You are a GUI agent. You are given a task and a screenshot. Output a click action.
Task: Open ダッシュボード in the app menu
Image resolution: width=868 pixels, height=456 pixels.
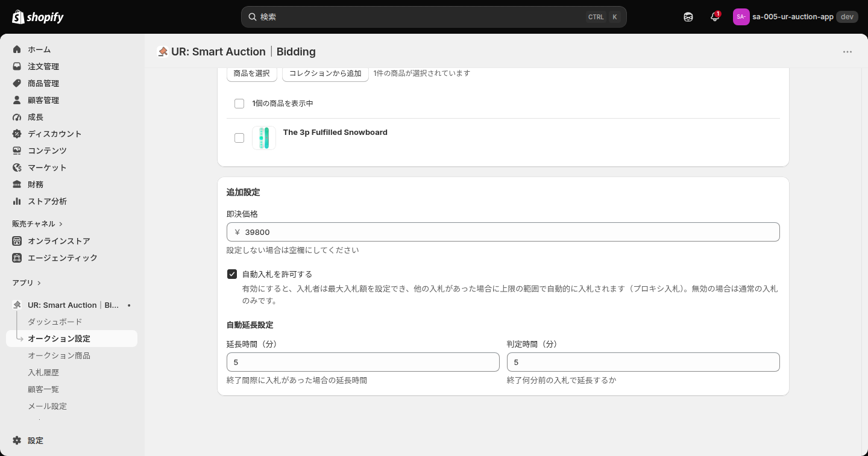click(55, 322)
